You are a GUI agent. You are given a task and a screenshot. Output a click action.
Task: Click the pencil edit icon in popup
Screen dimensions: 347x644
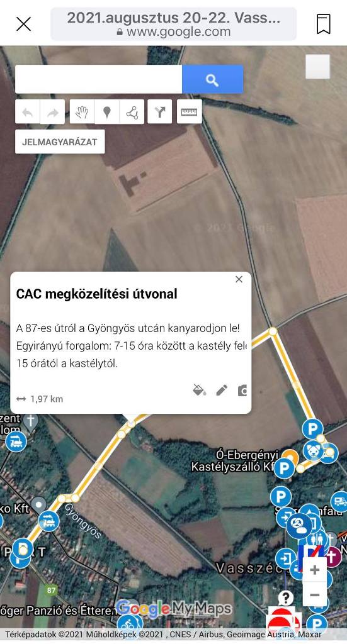coord(222,390)
